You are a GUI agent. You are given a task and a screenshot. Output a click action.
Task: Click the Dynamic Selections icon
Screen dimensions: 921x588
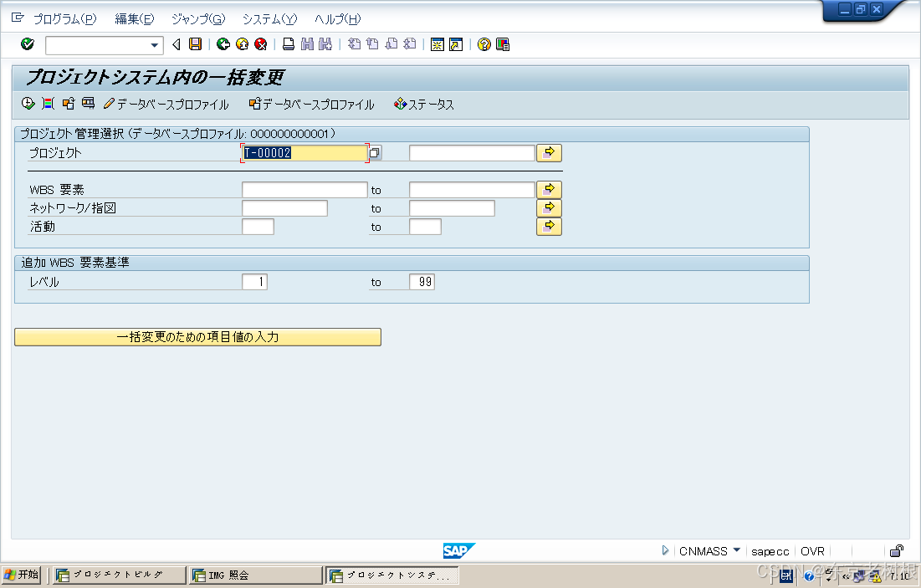click(x=49, y=104)
